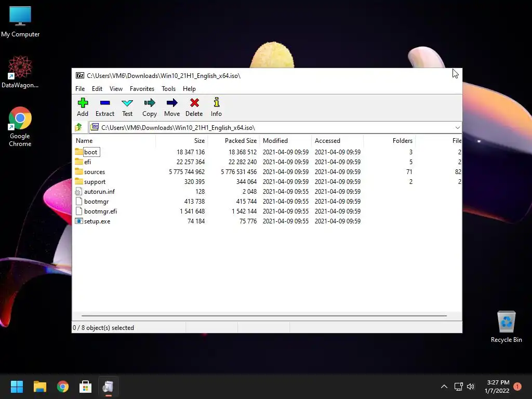Click sources size 5 775 744 962
532x399 pixels.
[187, 171]
